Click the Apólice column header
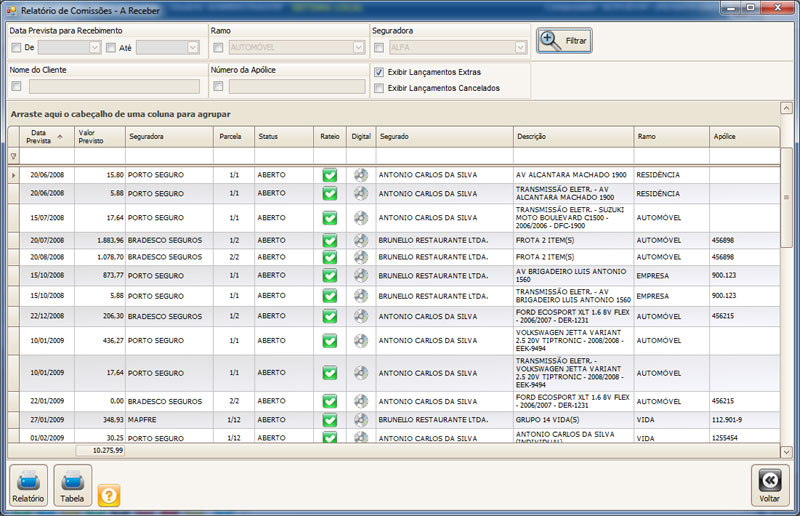 pyautogui.click(x=745, y=137)
